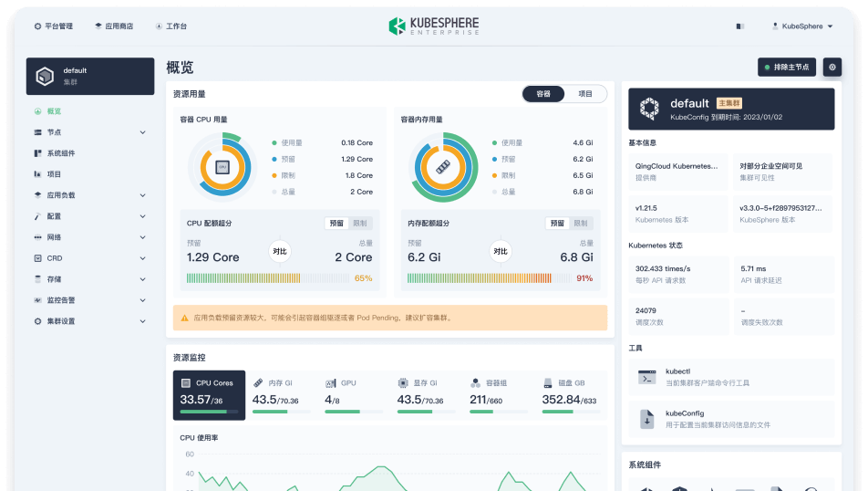This screenshot has width=868, height=491.
Task: Click the kubectl terminal icon
Action: click(x=647, y=377)
